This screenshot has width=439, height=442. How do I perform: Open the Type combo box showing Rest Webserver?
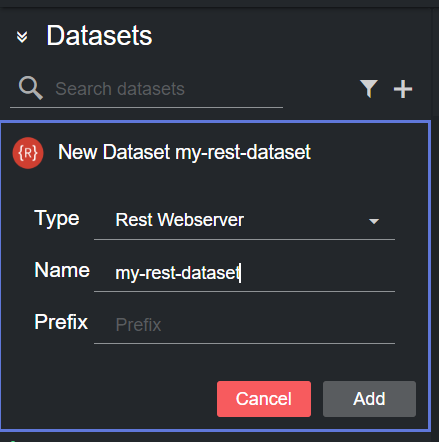tap(244, 220)
